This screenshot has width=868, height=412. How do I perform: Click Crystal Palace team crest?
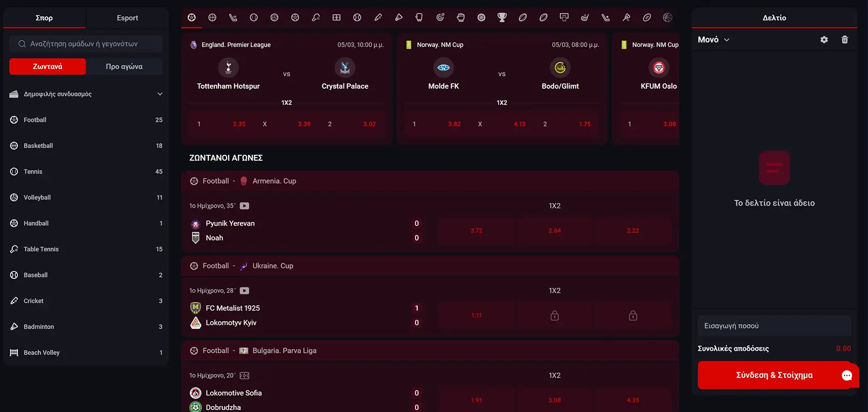point(345,67)
